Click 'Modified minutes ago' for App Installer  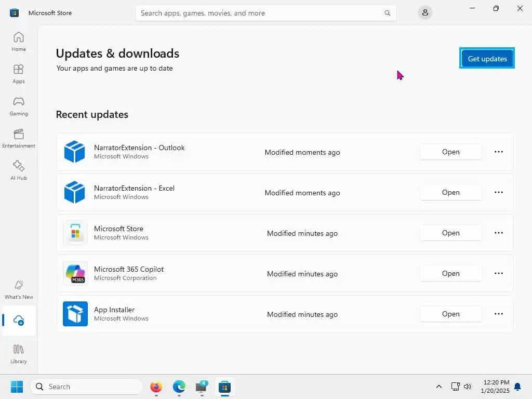302,314
